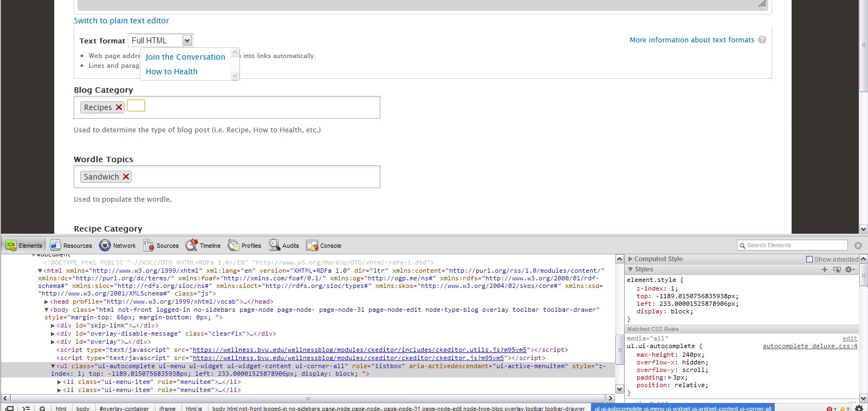Viewport: 868px width, 411px height.
Task: Open More information about text formats link
Action: pyautogui.click(x=691, y=40)
